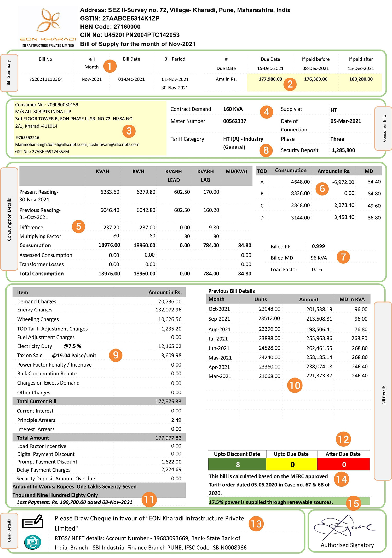This screenshot has height=558, width=392.
Task: Click the Bill of Supply Nov-2021 heading
Action: (138, 44)
